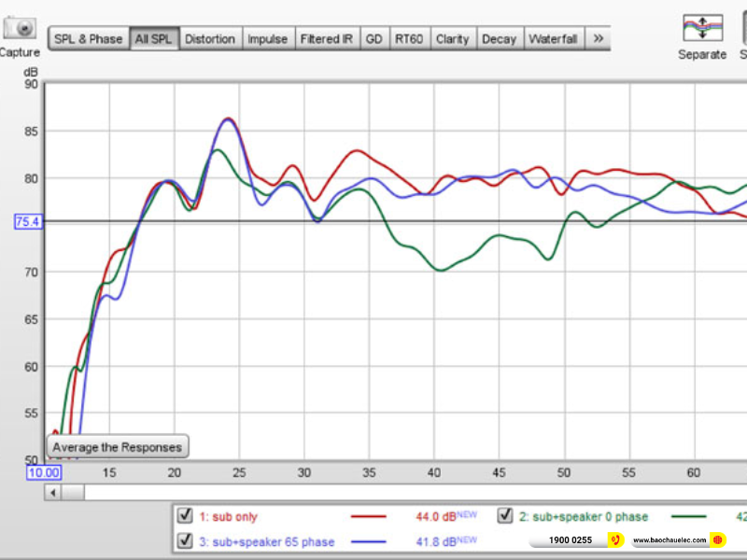Image resolution: width=747 pixels, height=560 pixels.
Task: Click the blue 65 phase line swatch
Action: [x=369, y=541]
